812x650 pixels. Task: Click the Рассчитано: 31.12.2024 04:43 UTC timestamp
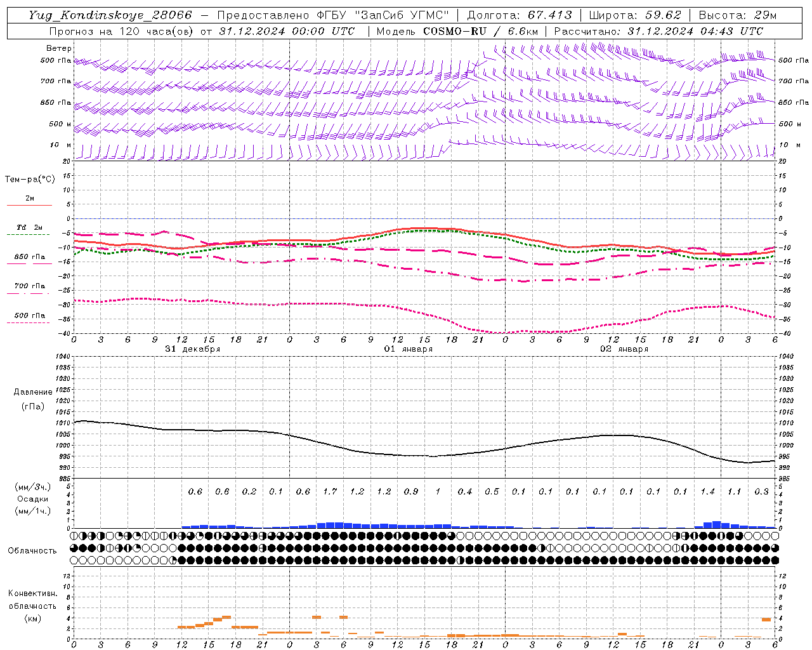coord(658,31)
